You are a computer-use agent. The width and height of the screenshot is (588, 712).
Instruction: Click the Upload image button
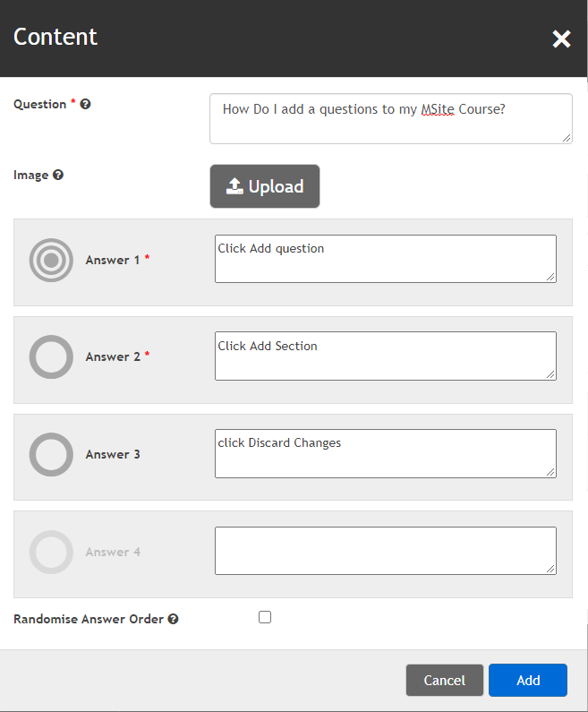pyautogui.click(x=265, y=186)
